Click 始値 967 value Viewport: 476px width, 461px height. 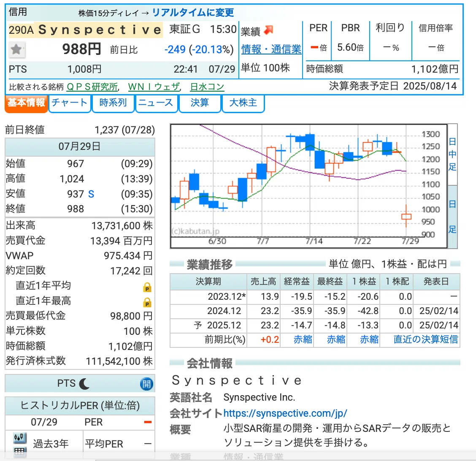click(x=75, y=164)
